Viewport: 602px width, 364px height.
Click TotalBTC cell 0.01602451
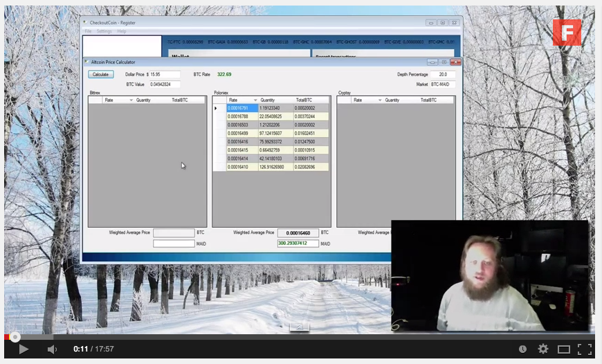311,134
